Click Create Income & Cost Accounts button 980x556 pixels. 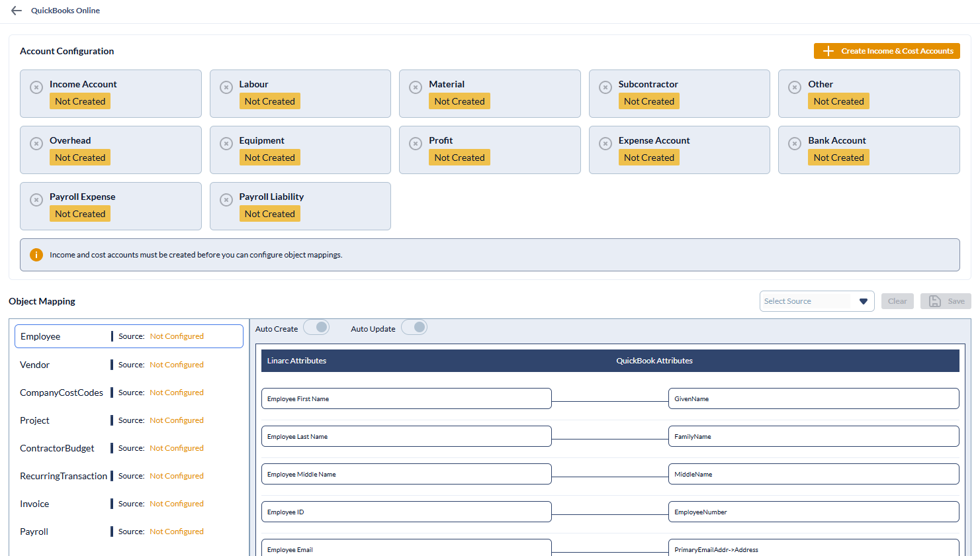[887, 51]
